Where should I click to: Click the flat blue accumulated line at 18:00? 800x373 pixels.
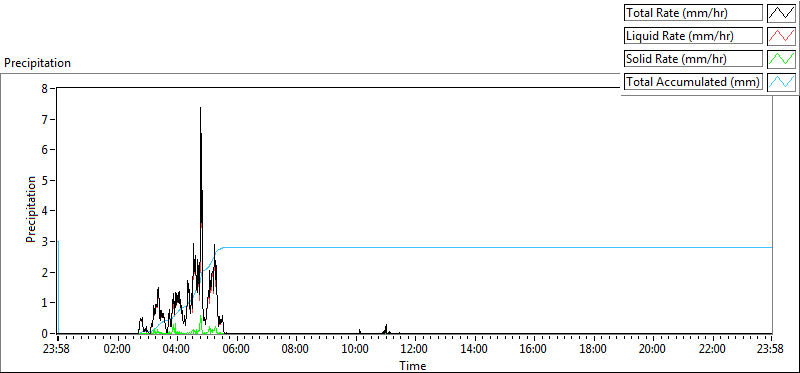(593, 247)
